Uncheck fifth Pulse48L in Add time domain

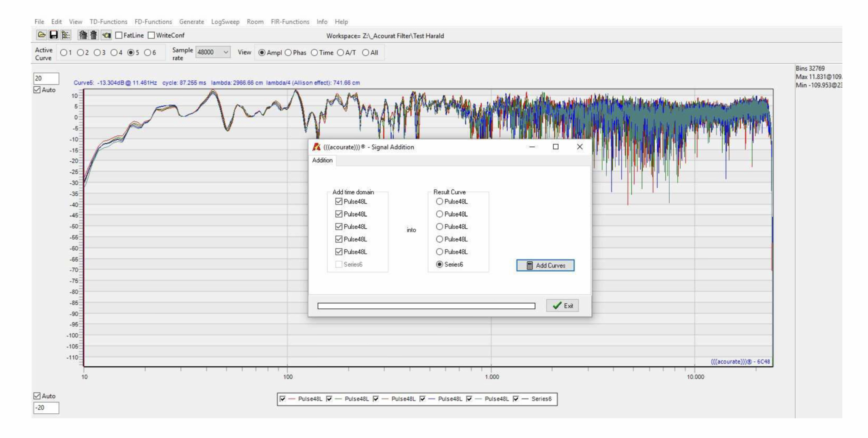tap(338, 252)
